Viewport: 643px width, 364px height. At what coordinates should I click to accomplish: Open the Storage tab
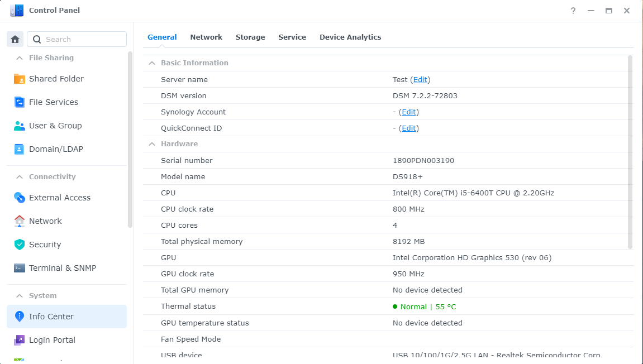[250, 37]
